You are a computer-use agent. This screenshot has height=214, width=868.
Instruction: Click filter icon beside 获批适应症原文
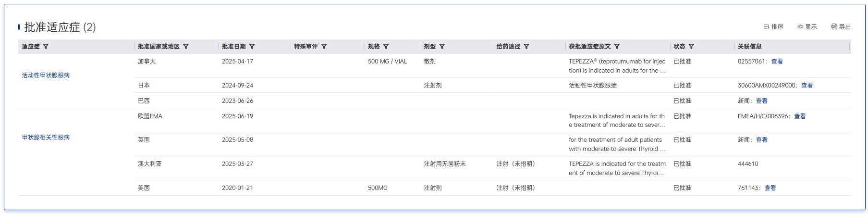[617, 47]
